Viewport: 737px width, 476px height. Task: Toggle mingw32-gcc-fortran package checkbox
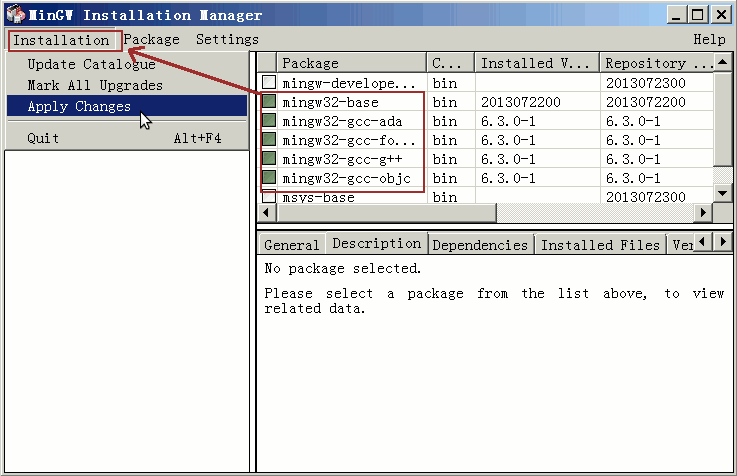(269, 139)
